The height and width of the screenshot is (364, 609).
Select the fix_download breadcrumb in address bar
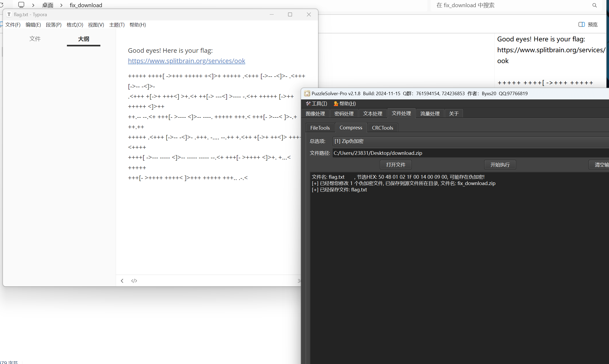click(86, 5)
